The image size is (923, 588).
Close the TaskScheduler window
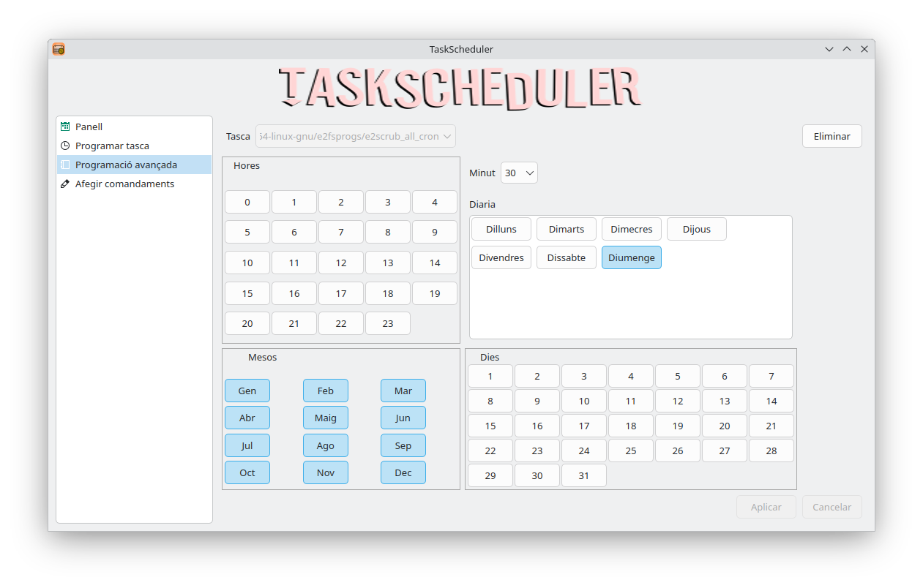(864, 49)
